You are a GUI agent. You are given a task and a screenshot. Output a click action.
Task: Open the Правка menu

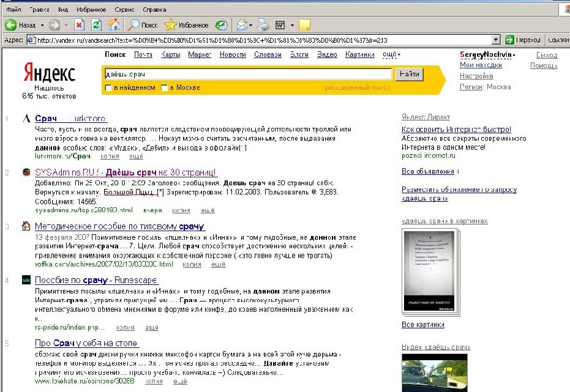click(x=39, y=9)
